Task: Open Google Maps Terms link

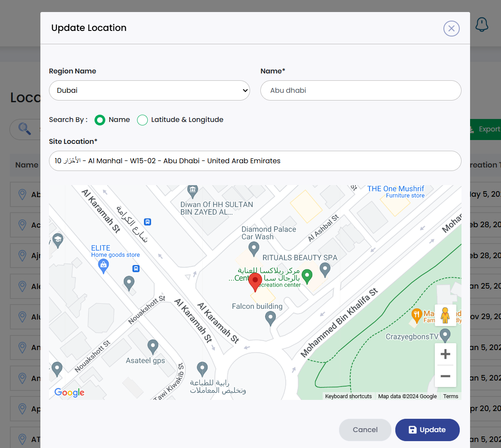Action: [x=451, y=396]
